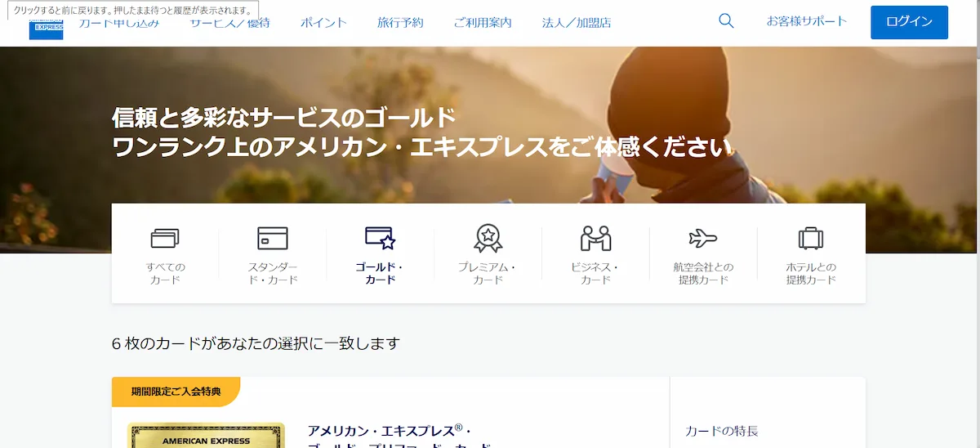Switch to ホテルとの提携カード tab label
Viewport: 980px width, 448px height.
click(811, 273)
